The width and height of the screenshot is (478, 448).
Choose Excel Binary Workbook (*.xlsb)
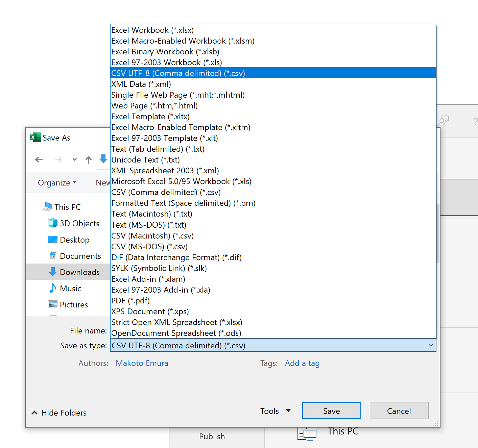point(273,52)
